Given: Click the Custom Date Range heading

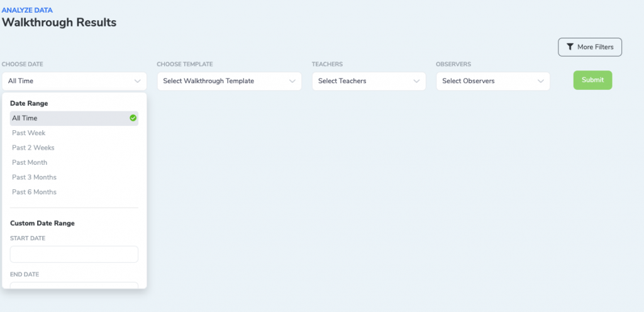Looking at the screenshot, I should click(42, 223).
